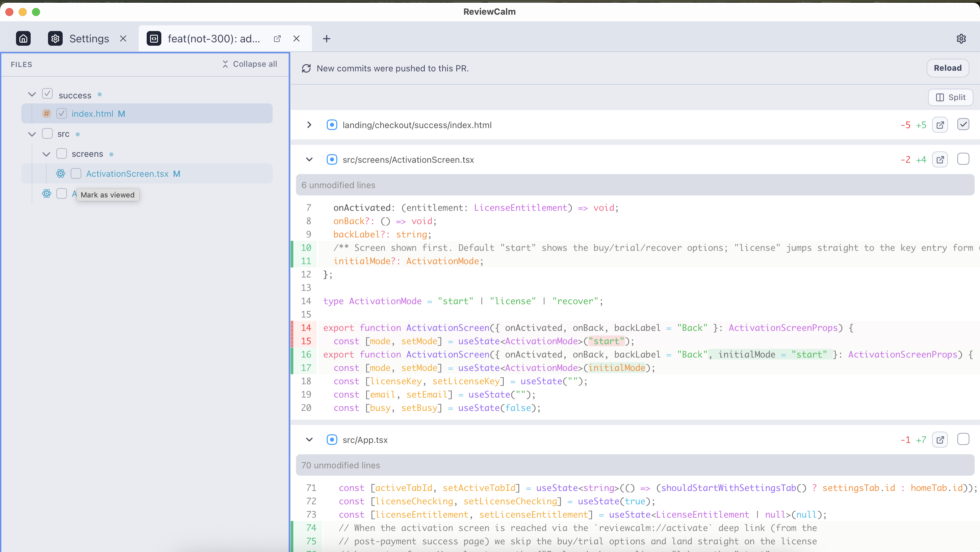Close the feat(not-300) tab
The image size is (980, 552).
coord(296,38)
